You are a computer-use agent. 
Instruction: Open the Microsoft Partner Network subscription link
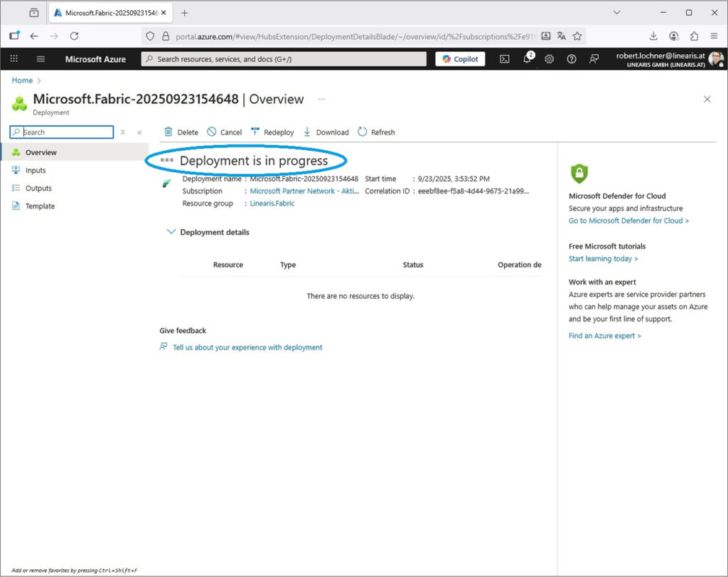click(304, 191)
